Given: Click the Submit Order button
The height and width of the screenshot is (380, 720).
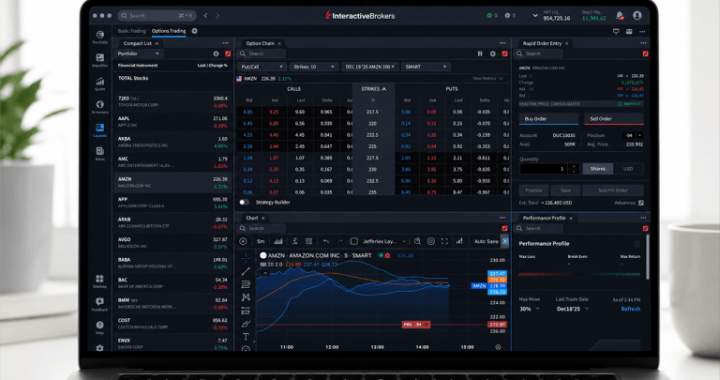Looking at the screenshot, I should 613,190.
